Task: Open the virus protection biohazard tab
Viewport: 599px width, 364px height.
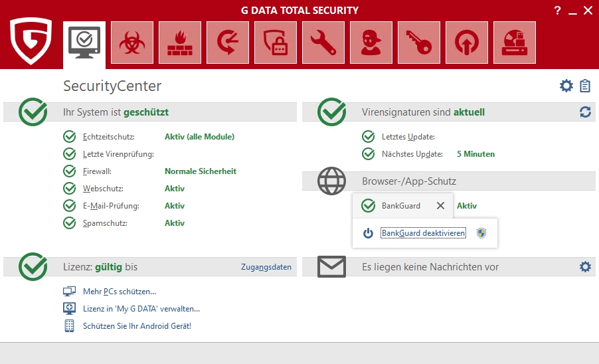Action: pos(132,43)
